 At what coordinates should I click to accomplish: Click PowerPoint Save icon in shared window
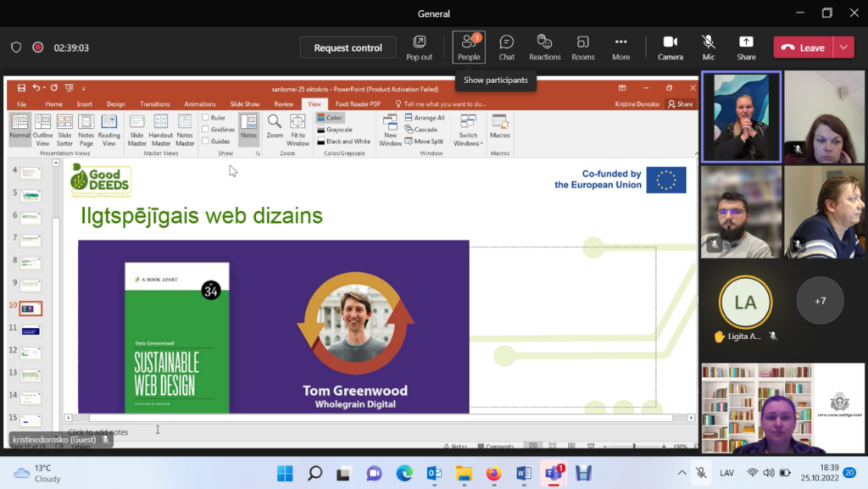(x=21, y=88)
